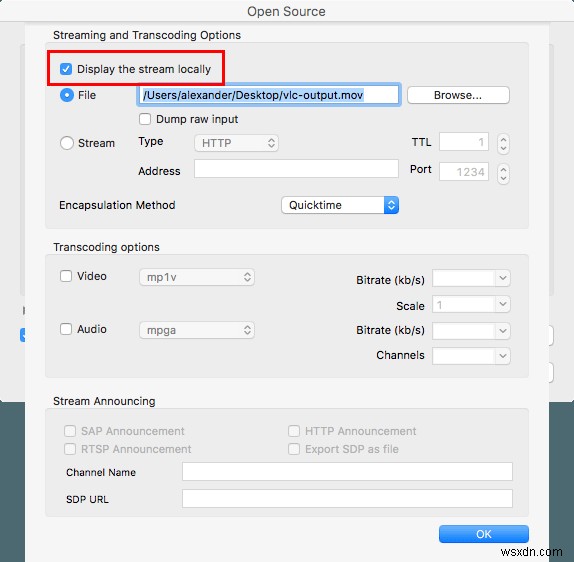Viewport: 574px width, 562px height.
Task: Enable Audio transcoding checkbox
Action: (66, 329)
